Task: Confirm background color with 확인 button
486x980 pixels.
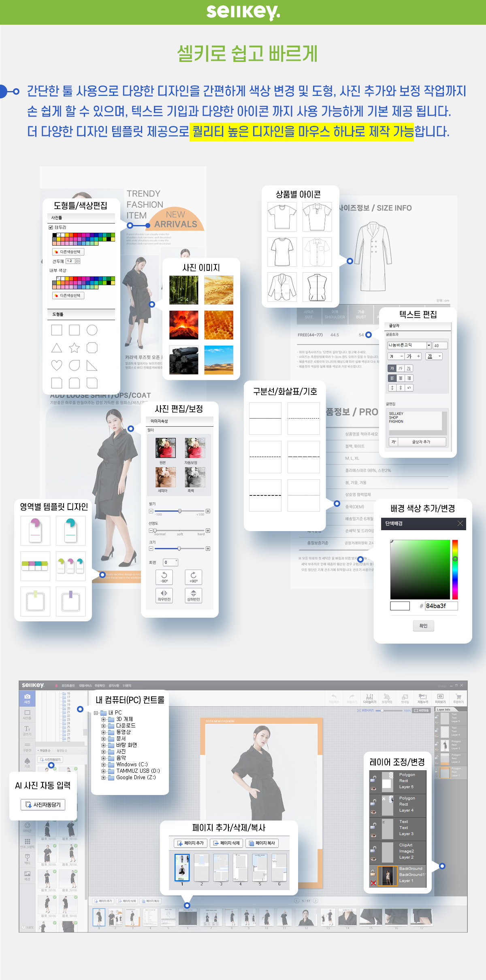Action: (423, 626)
